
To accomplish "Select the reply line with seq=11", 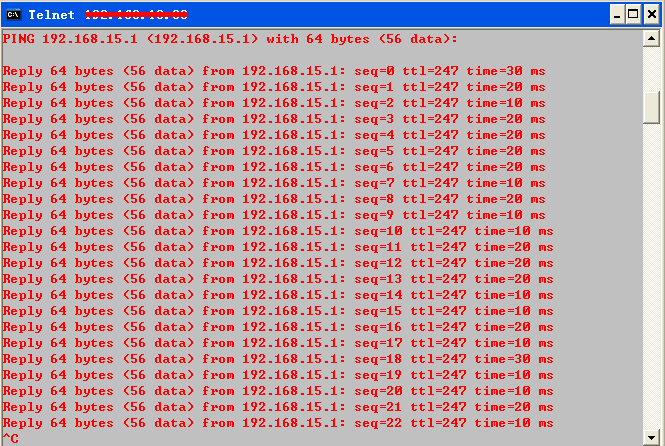I will [278, 247].
